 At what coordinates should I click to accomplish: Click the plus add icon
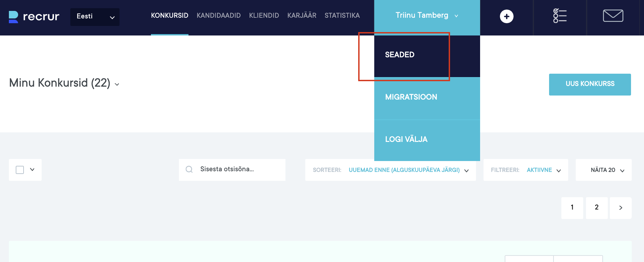click(506, 16)
